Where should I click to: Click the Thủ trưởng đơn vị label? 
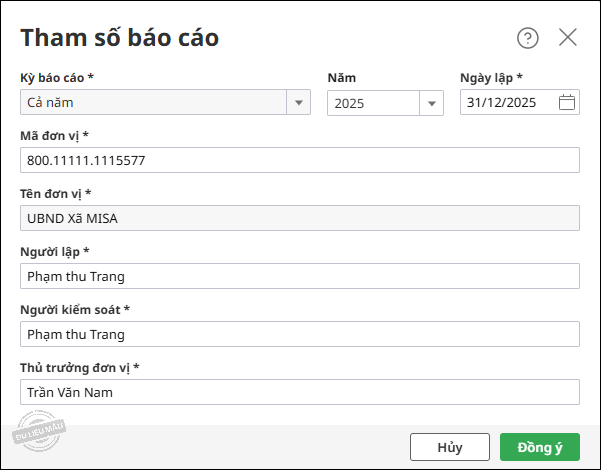80,368
